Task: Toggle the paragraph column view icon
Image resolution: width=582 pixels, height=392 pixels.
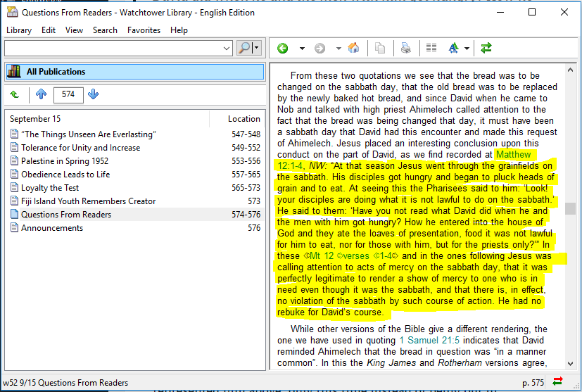Action: point(431,49)
